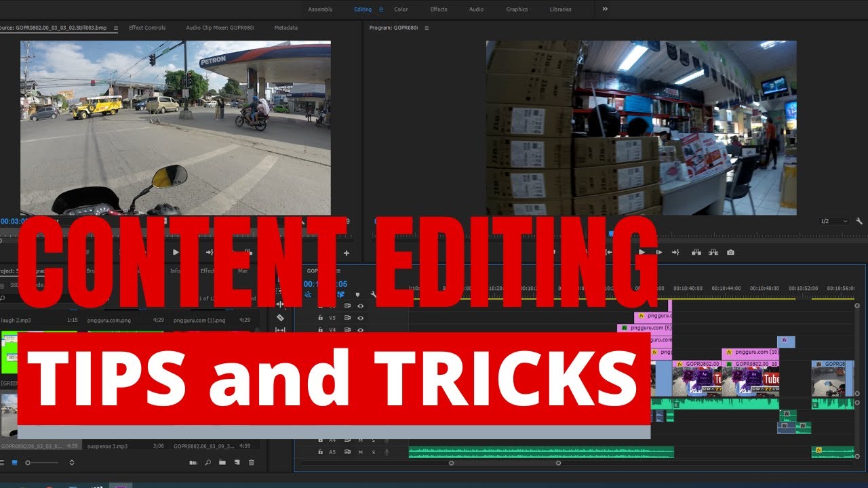Open the Timeline panel menu

click(x=340, y=270)
